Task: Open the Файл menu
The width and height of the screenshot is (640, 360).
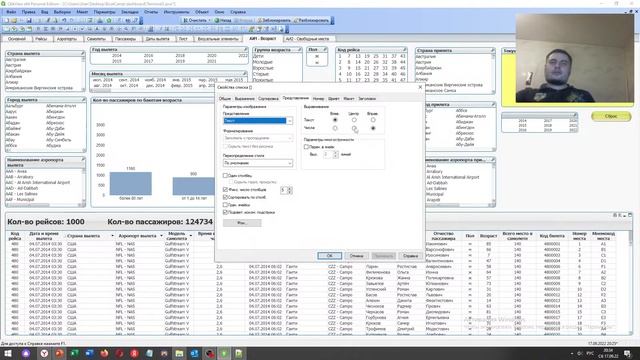Action: (x=11, y=12)
